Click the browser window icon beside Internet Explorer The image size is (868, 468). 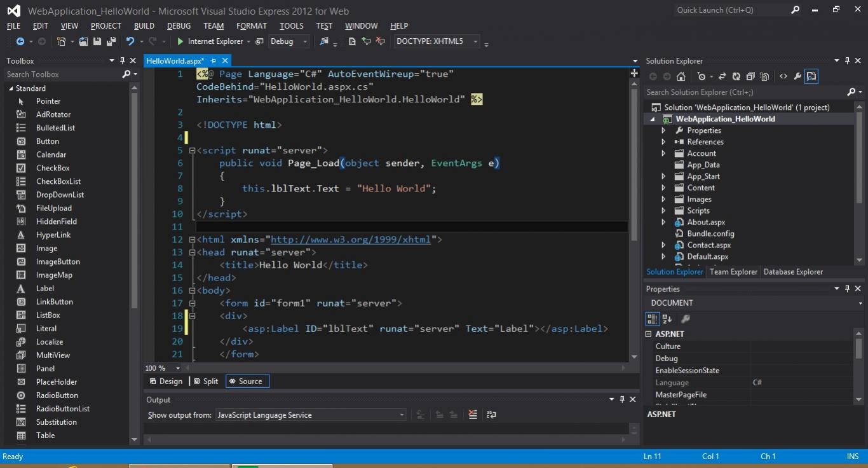[x=259, y=41]
